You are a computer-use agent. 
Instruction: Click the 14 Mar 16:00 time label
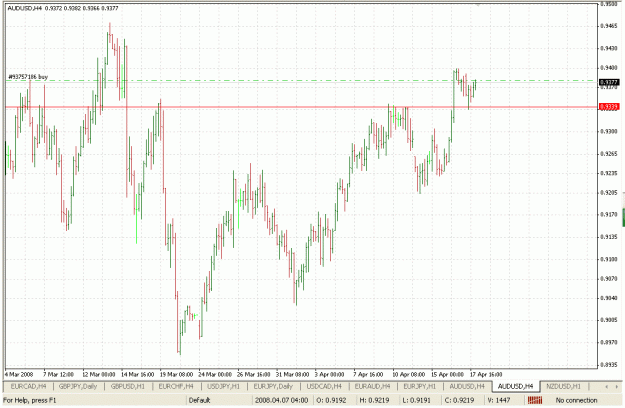pyautogui.click(x=138, y=375)
